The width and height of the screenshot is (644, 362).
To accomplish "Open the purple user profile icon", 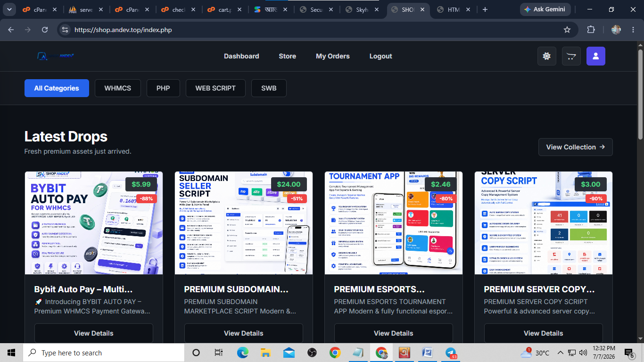I will tap(596, 56).
